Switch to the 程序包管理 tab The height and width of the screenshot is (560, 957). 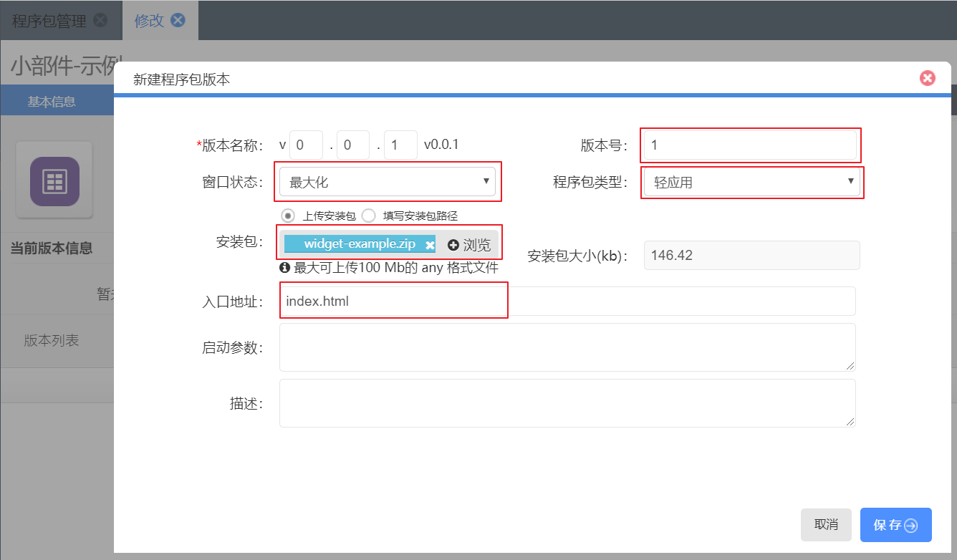[x=49, y=21]
